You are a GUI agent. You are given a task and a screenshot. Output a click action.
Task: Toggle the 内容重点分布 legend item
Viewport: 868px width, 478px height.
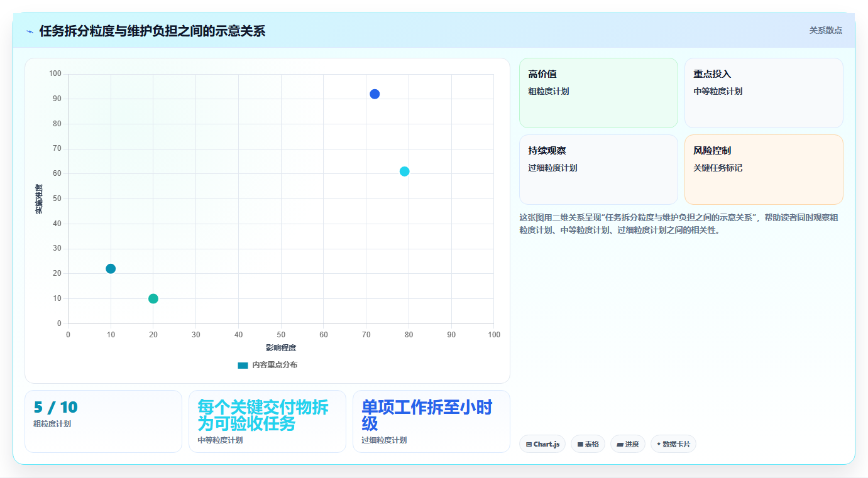coord(268,365)
